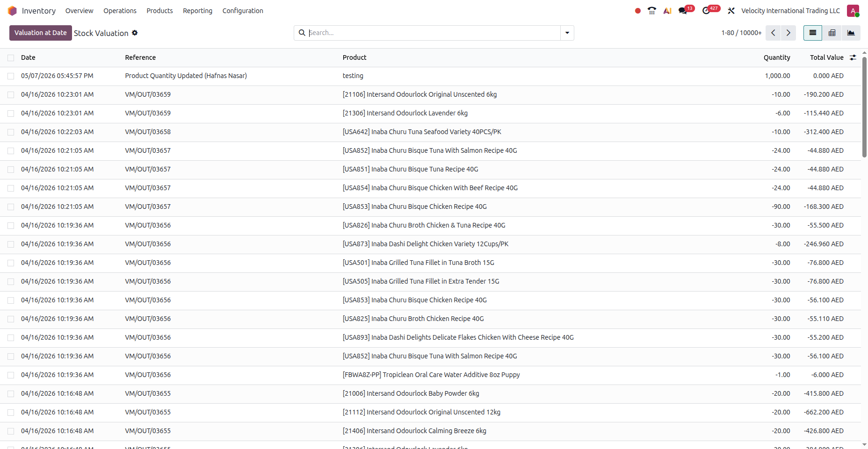868x449 pixels.
Task: Click the date 05/07/2026 05:45:57 PM
Action: point(57,76)
